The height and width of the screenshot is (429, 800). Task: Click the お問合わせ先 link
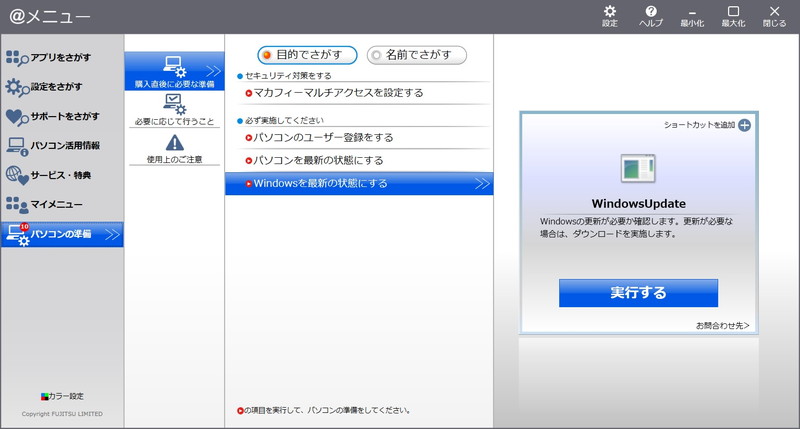(722, 326)
